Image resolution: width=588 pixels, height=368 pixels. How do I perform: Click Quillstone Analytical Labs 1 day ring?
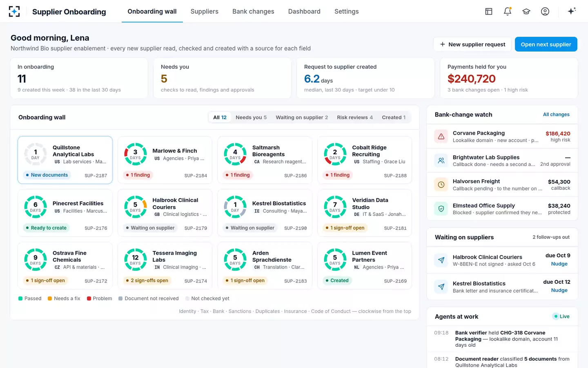[36, 154]
